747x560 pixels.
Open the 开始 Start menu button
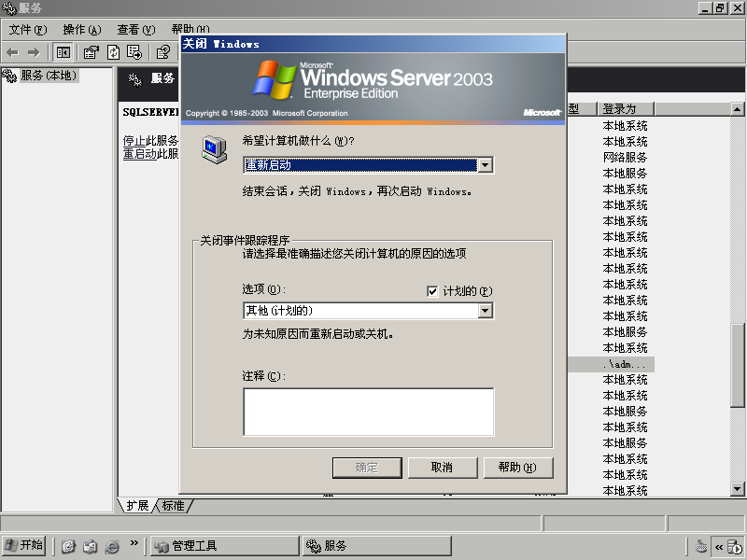pyautogui.click(x=24, y=545)
